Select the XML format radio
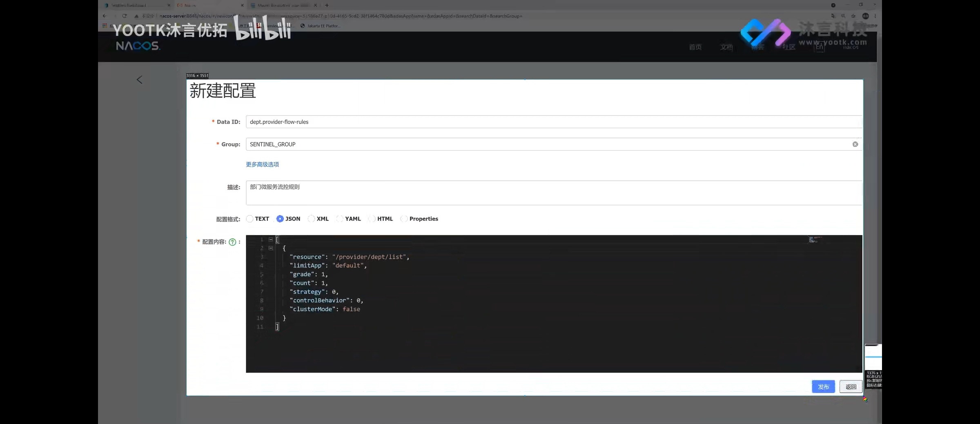 311,219
